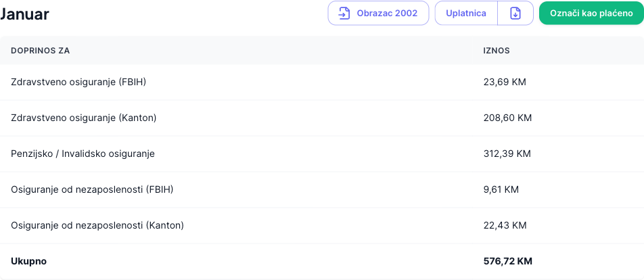Select Penzijsko / Invalidsko osiguranje row
The image size is (644, 280).
pos(83,154)
